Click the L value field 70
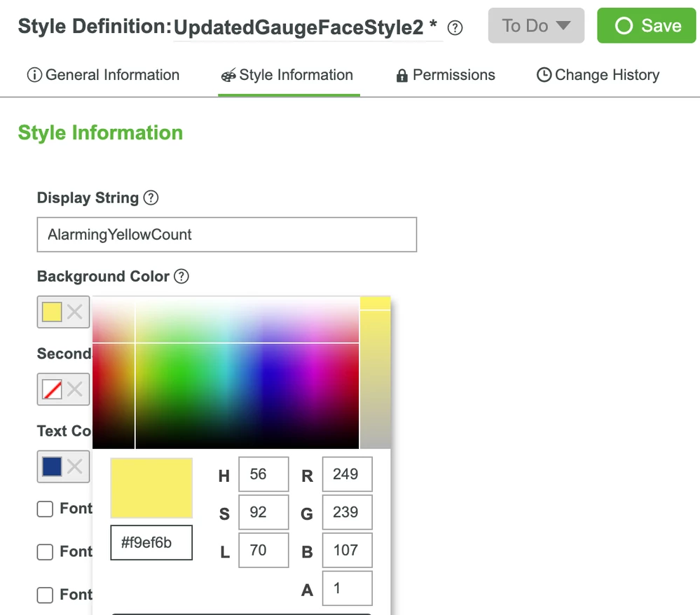This screenshot has width=700, height=615. pos(263,551)
